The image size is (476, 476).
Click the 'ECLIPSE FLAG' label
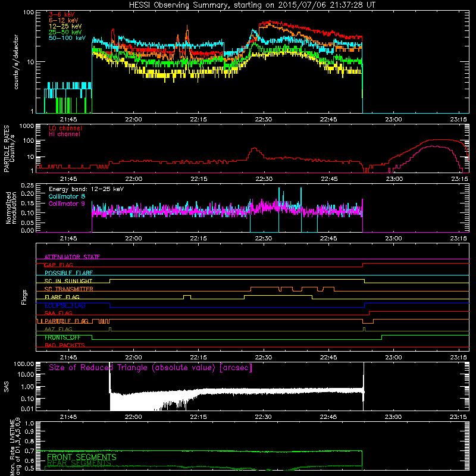coord(65,305)
